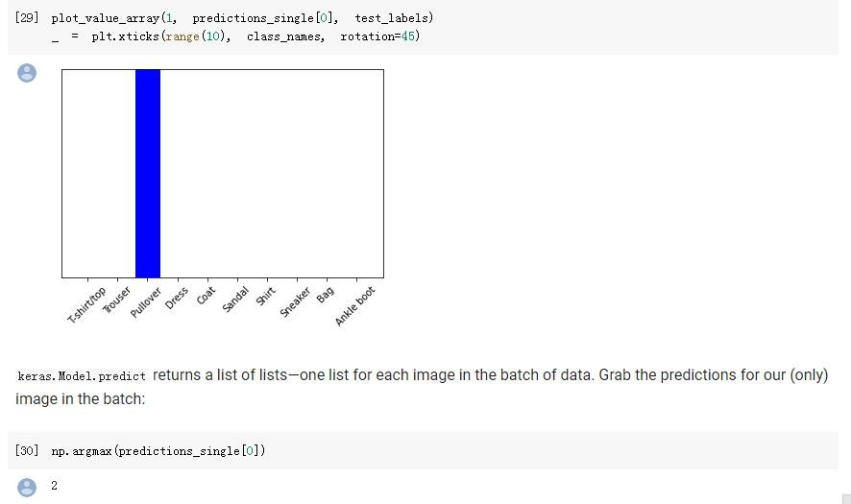This screenshot has height=504, width=851.
Task: Click the Trouser axis label
Action: click(x=115, y=300)
